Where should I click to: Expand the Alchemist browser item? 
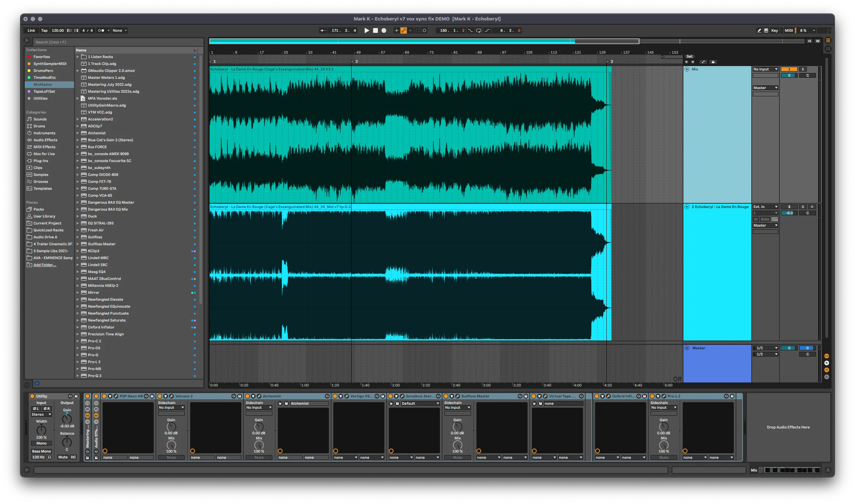[x=78, y=133]
